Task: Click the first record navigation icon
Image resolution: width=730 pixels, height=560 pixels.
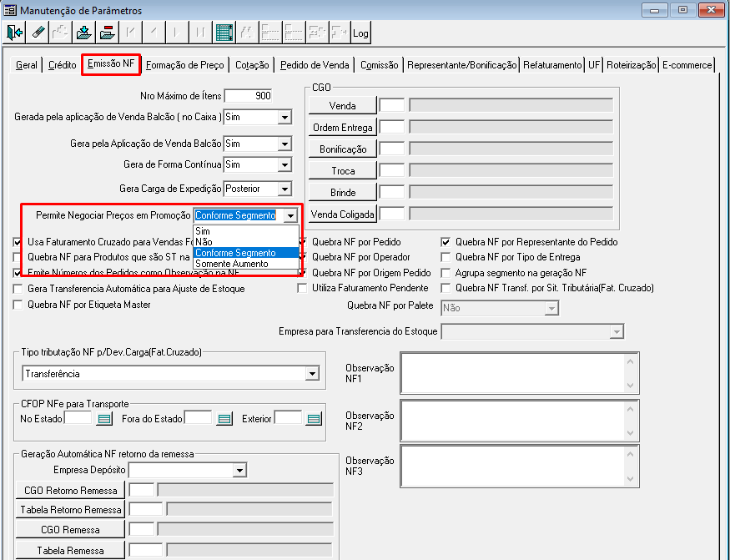Action: [x=131, y=33]
